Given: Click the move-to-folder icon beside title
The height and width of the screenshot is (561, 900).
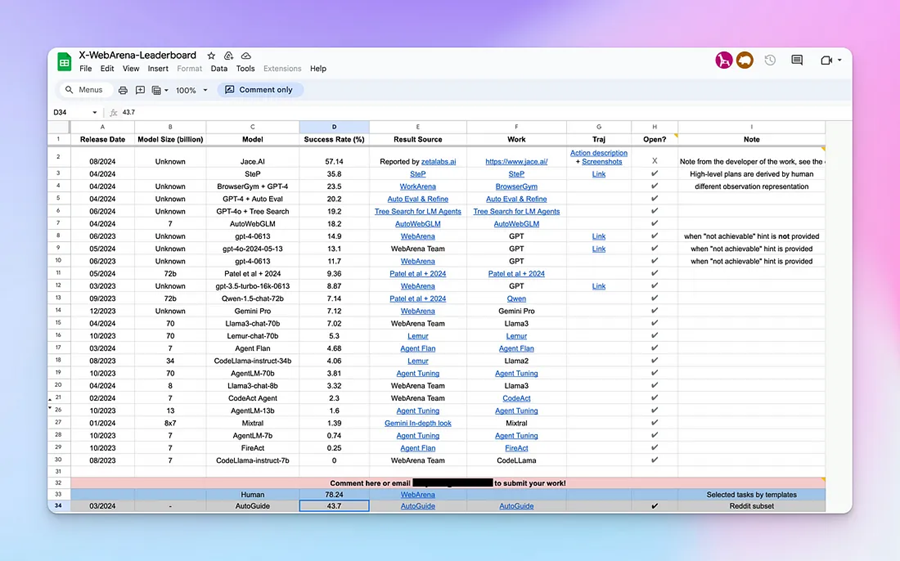Looking at the screenshot, I should coord(228,56).
